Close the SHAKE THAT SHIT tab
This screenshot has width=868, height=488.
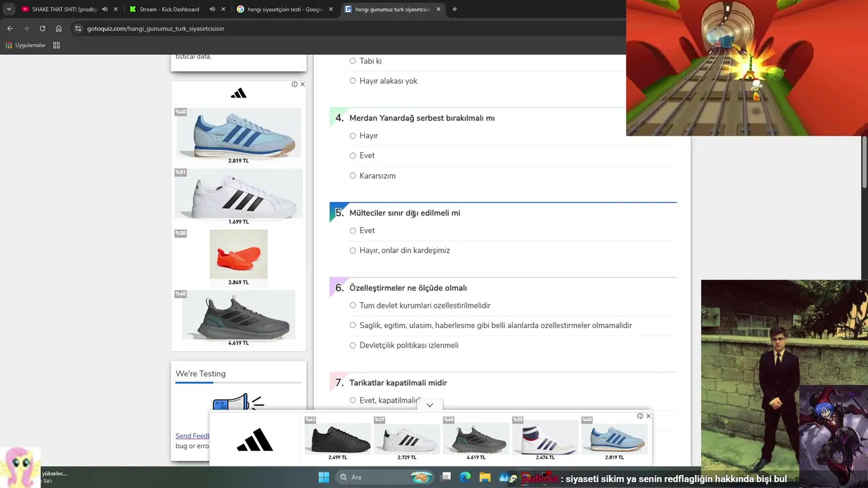115,9
